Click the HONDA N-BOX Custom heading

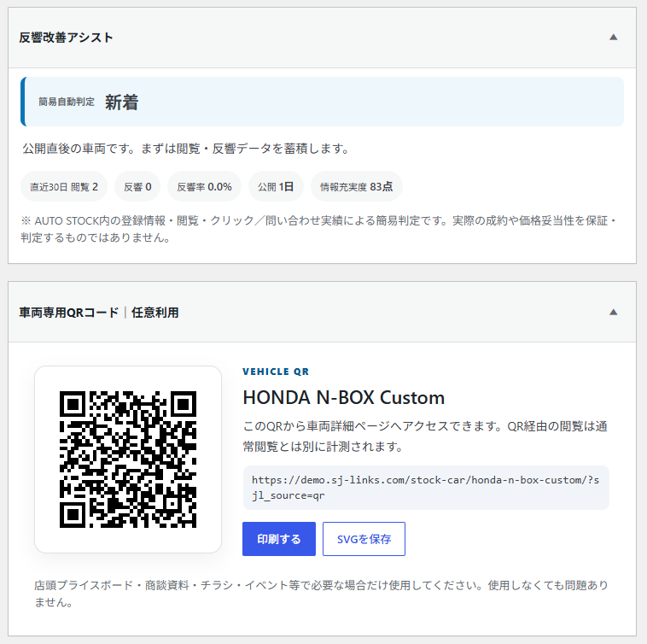[x=344, y=397]
